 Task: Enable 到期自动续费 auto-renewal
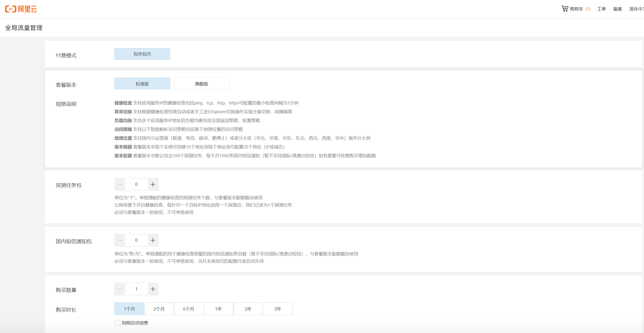click(117, 323)
